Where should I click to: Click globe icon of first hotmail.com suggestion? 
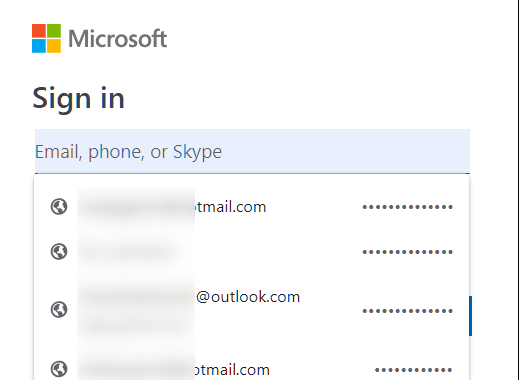[x=59, y=207]
